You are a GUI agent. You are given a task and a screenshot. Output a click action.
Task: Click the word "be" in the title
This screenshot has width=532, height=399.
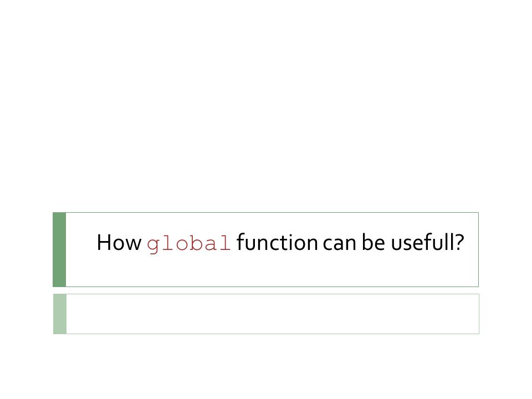tap(373, 242)
